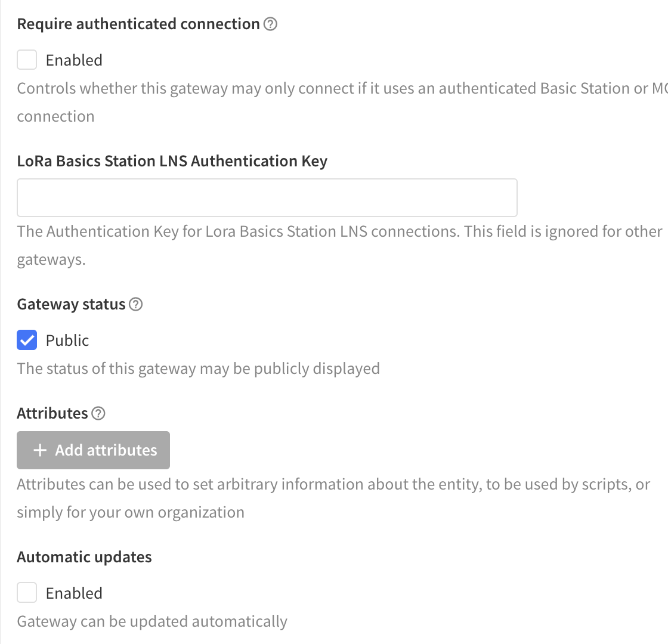
Task: Show the Attributes help question mark
Action: click(x=98, y=414)
